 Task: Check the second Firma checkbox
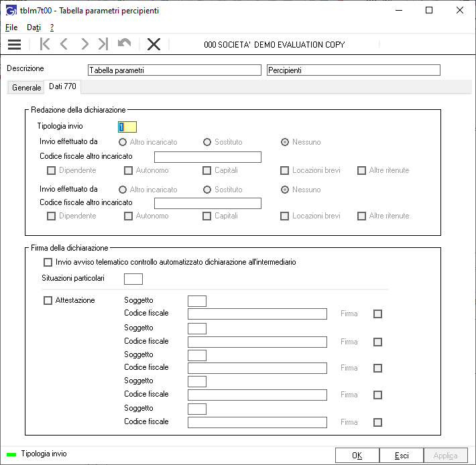[x=377, y=342]
